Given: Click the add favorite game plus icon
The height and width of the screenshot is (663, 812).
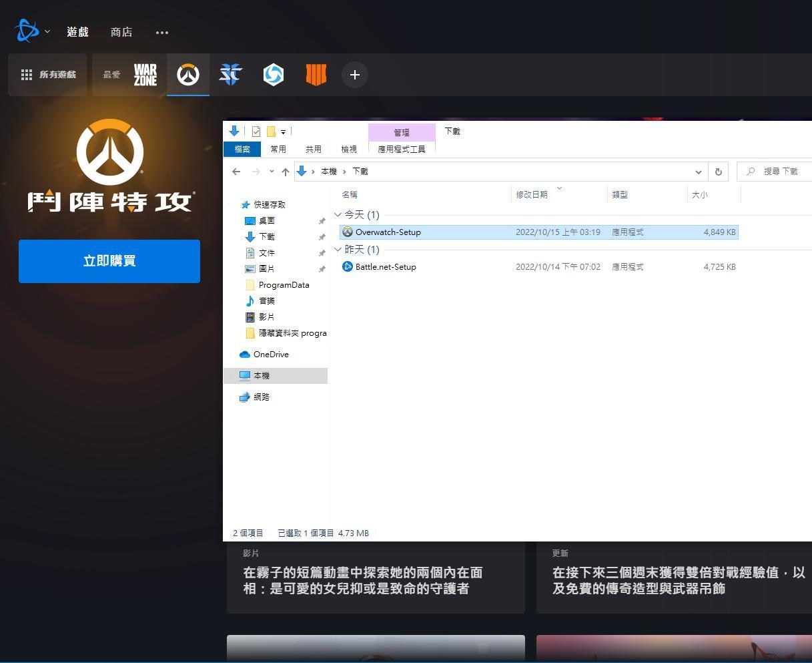Looking at the screenshot, I should 354,75.
